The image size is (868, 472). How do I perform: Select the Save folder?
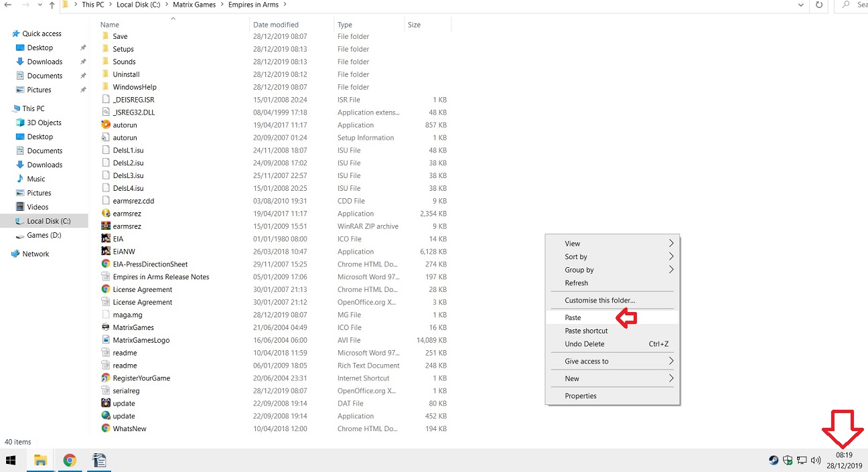coord(120,37)
